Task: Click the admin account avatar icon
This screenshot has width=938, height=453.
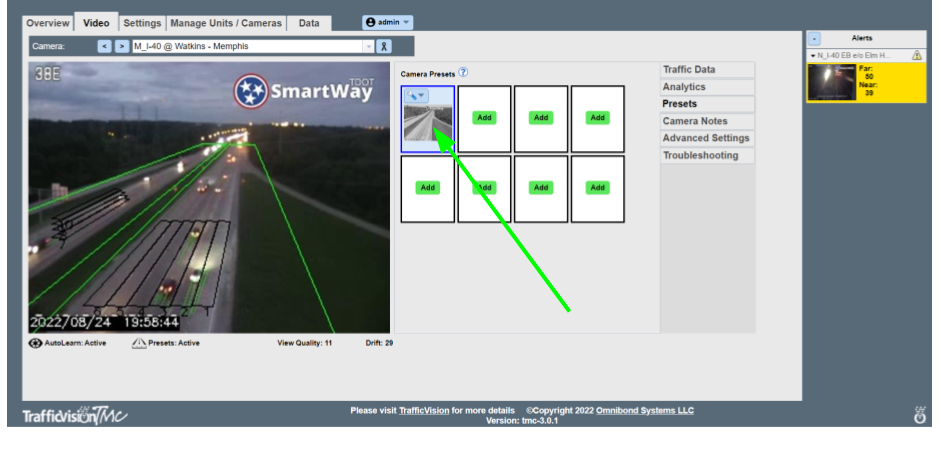Action: 370,22
